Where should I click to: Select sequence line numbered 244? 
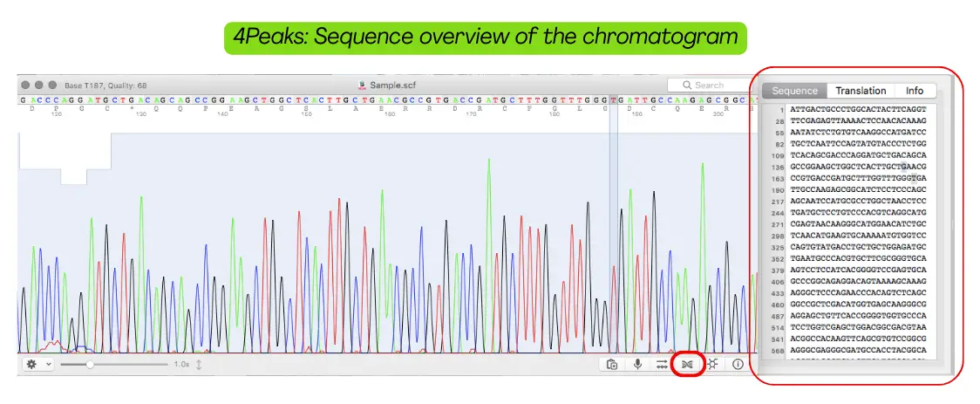[858, 213]
